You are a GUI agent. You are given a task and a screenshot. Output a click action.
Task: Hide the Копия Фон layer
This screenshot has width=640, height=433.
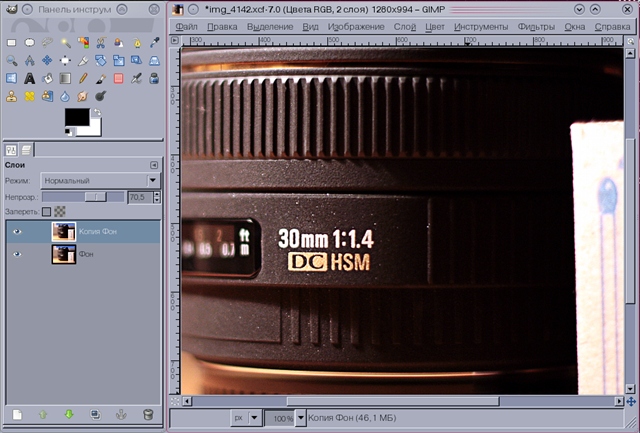[x=17, y=231]
